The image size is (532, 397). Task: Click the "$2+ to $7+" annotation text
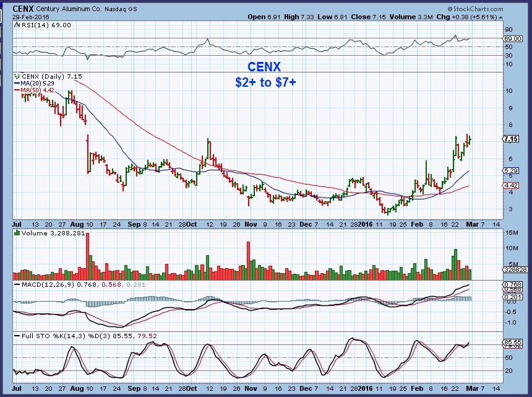point(265,82)
